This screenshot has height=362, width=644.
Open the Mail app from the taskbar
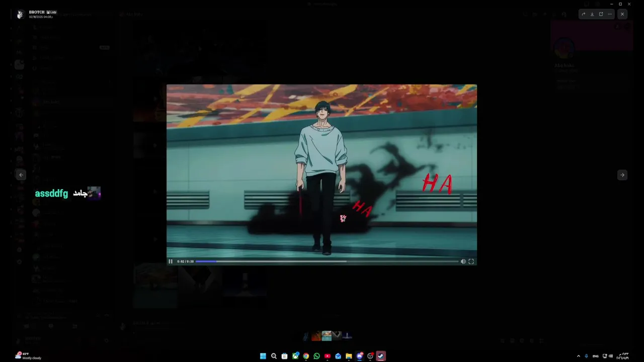pyautogui.click(x=338, y=356)
